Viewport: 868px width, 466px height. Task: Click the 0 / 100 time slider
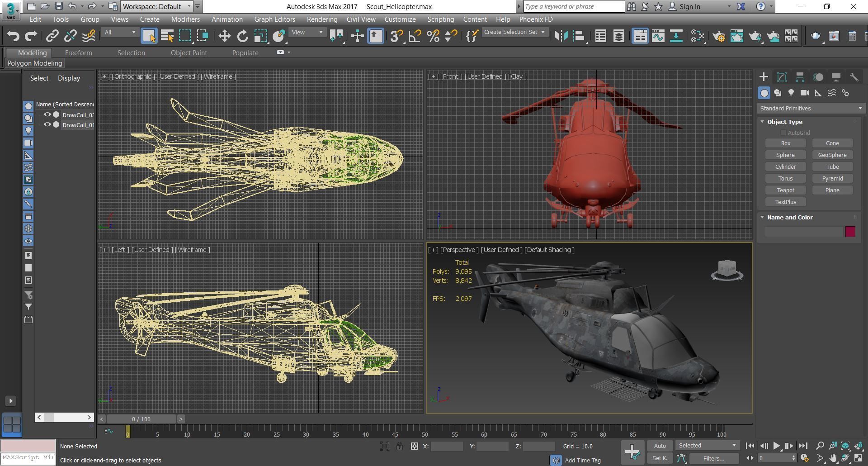[142, 419]
